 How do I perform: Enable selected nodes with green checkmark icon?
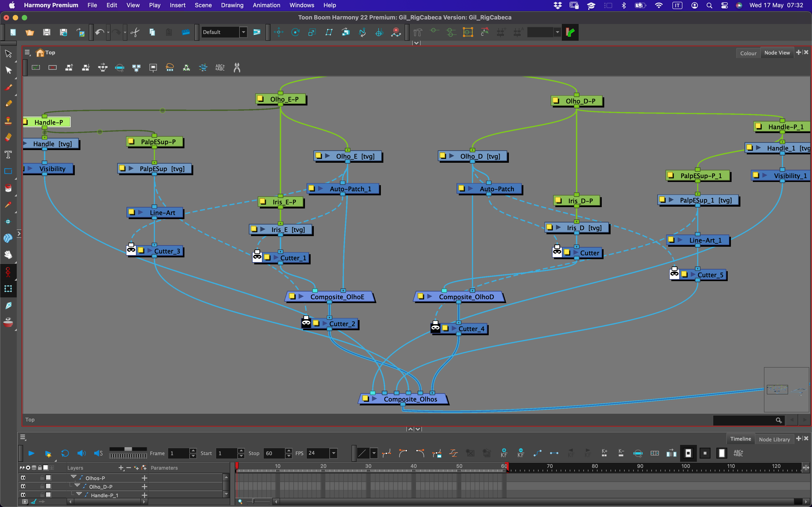click(36, 67)
